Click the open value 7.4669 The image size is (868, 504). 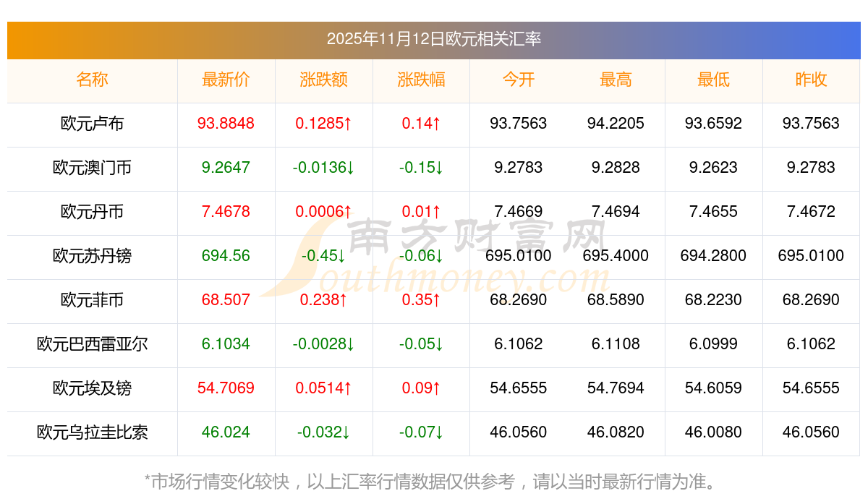click(x=519, y=212)
